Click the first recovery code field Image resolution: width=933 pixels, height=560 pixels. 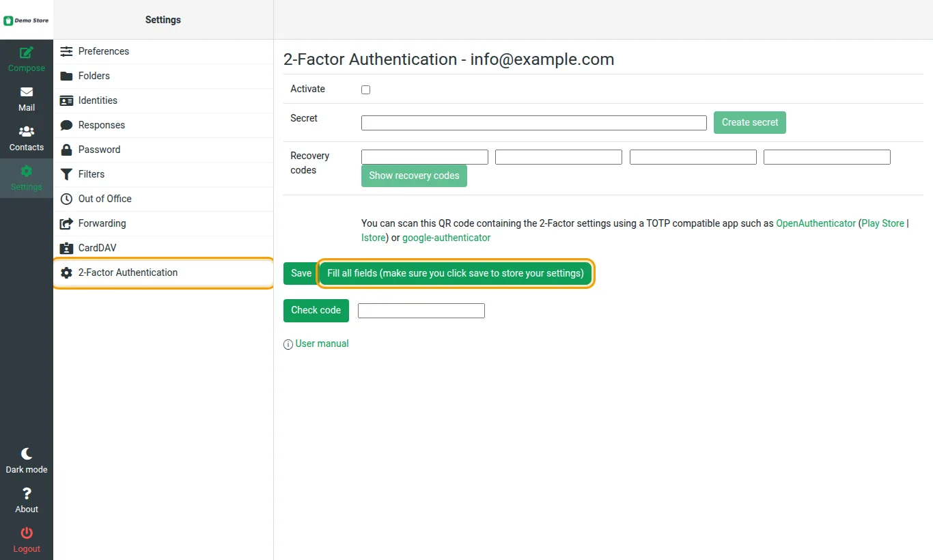point(425,157)
